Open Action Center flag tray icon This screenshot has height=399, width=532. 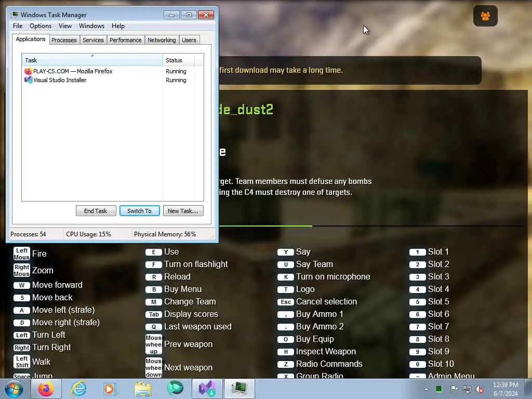pyautogui.click(x=454, y=389)
